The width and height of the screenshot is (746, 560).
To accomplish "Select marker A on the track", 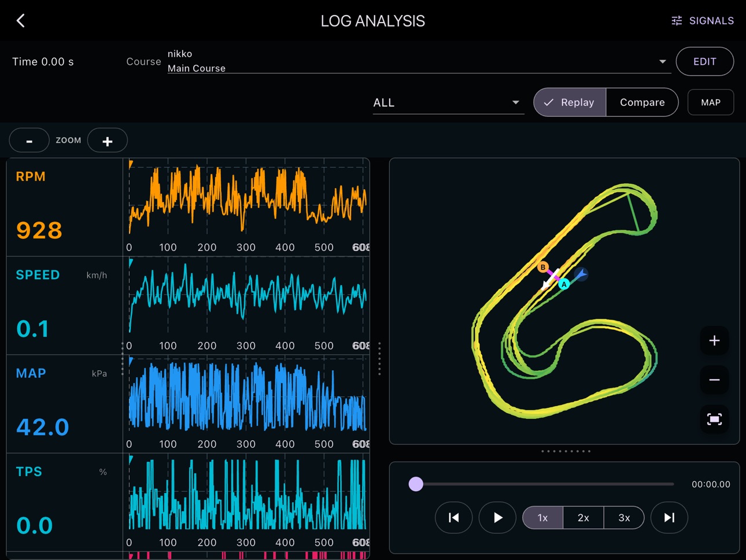I will pyautogui.click(x=564, y=284).
